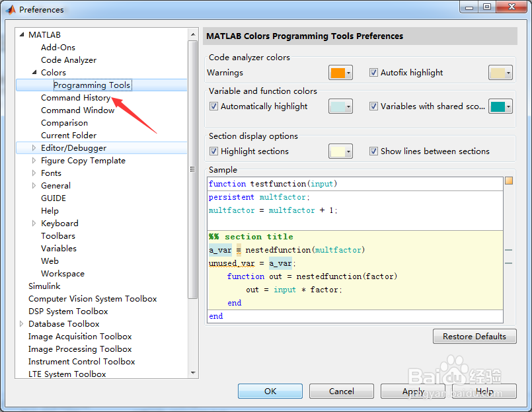
Task: Collapse the Colors tree node
Action: (34, 72)
